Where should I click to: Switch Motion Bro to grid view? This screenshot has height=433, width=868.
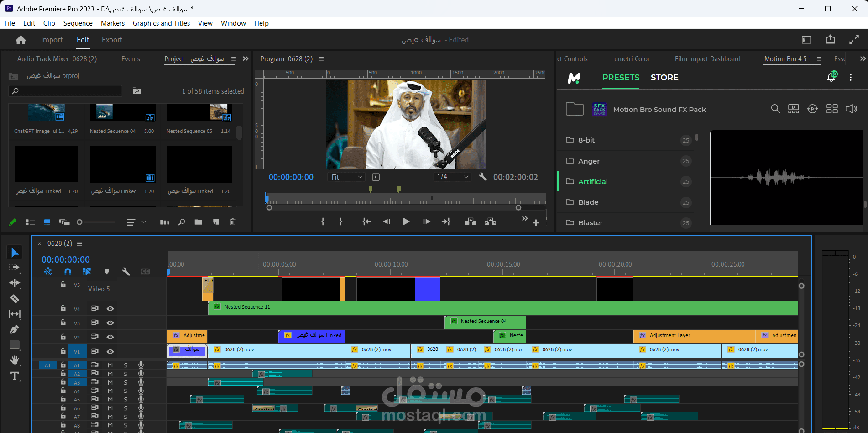(x=832, y=109)
